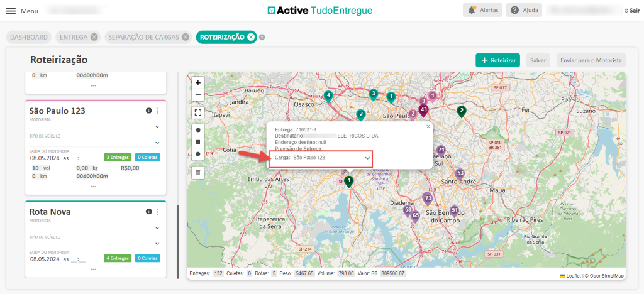Toggle fullscreen map view
644x294 pixels.
click(198, 112)
